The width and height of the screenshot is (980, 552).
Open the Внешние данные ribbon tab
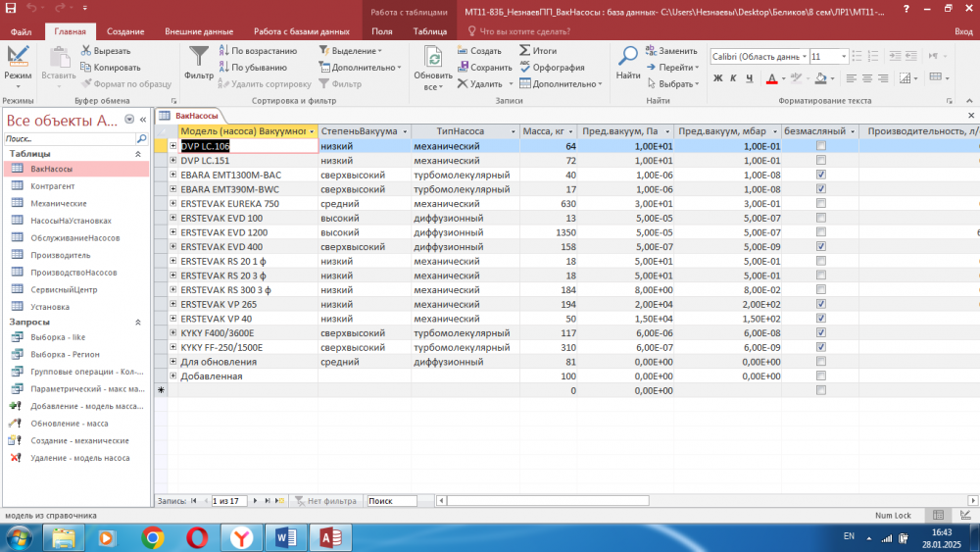coord(199,31)
